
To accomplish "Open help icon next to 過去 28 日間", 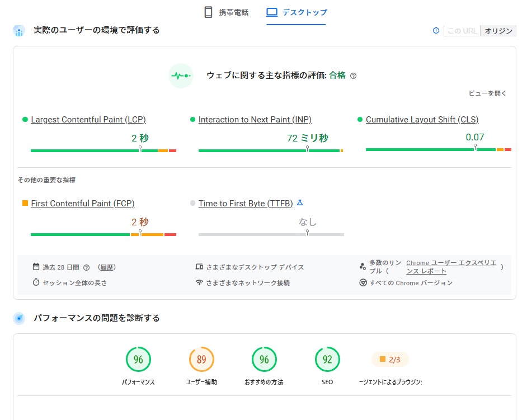I will [x=86, y=268].
